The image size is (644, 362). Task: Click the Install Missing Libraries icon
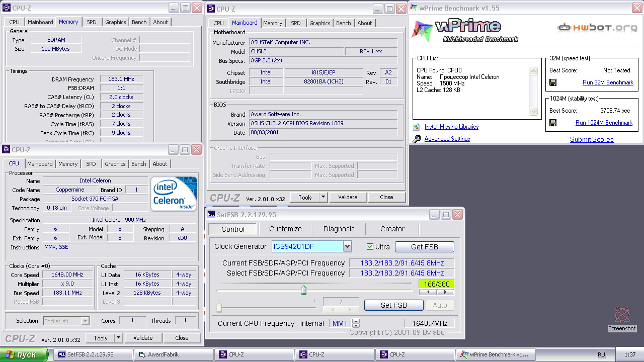(x=417, y=127)
